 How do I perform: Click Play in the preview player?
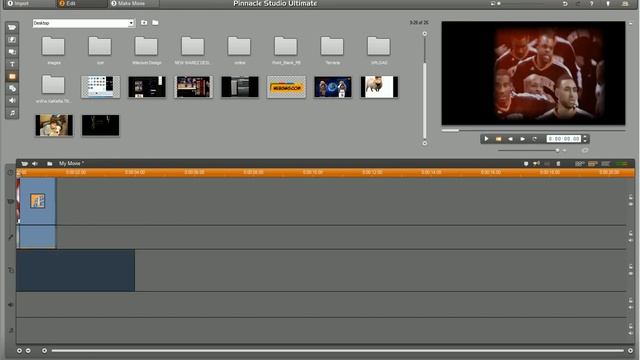(486, 139)
